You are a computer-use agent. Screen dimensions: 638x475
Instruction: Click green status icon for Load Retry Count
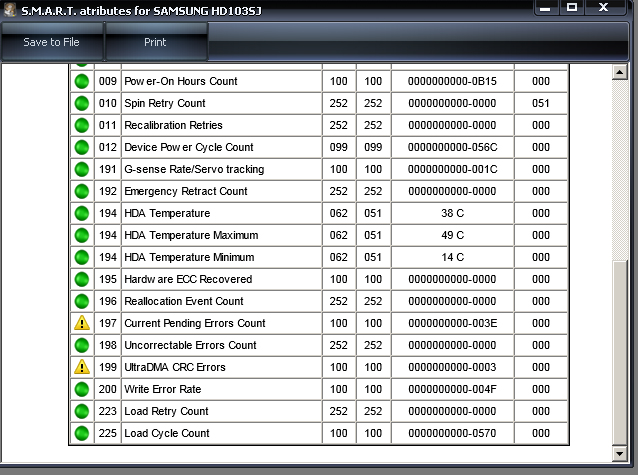tap(82, 411)
